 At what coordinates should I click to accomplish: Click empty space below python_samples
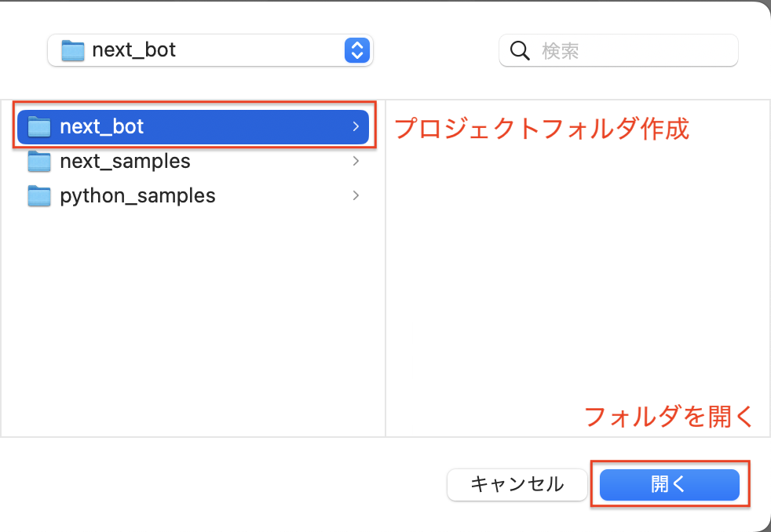193,324
